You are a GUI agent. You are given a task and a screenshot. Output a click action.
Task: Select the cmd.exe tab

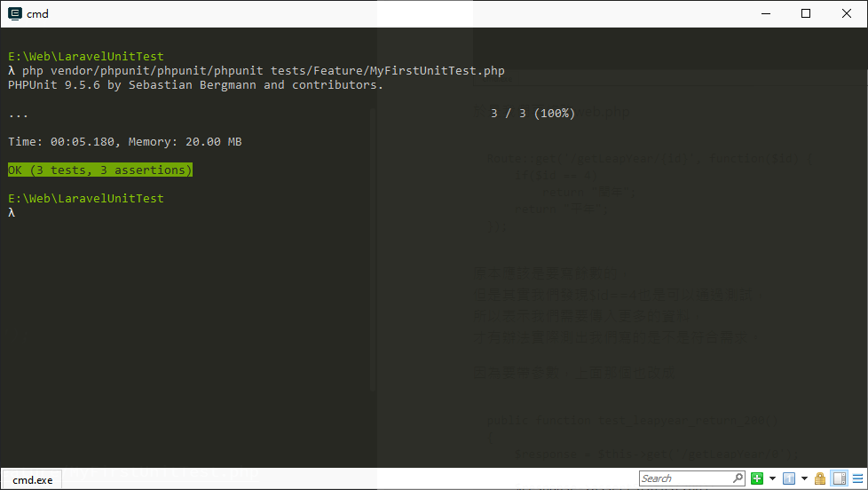32,480
